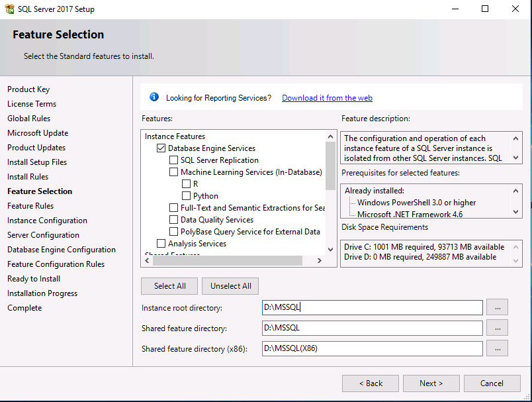
Task: Enable Full-Text and Semantic Extractions checkbox
Action: [x=173, y=208]
